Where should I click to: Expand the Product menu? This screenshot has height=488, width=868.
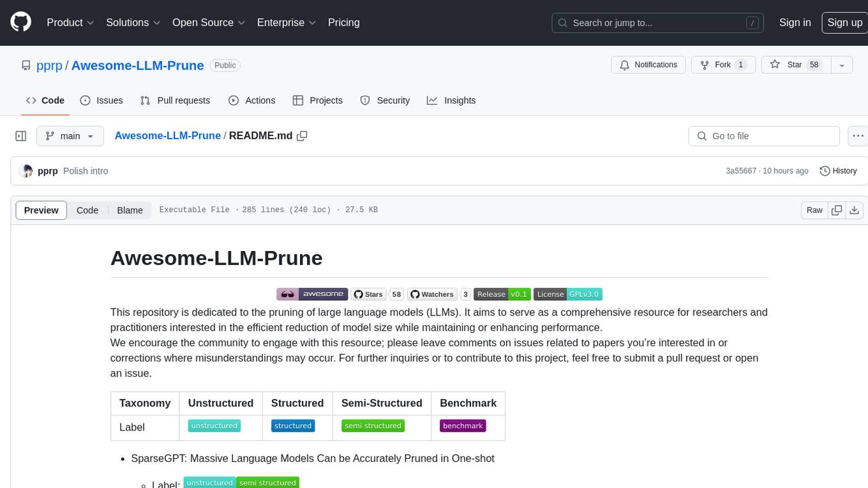(70, 22)
